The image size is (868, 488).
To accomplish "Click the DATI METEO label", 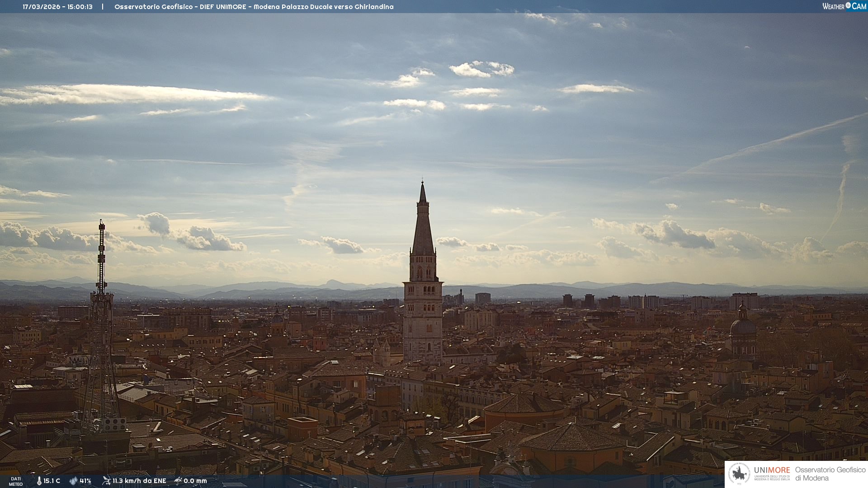I will tap(16, 481).
